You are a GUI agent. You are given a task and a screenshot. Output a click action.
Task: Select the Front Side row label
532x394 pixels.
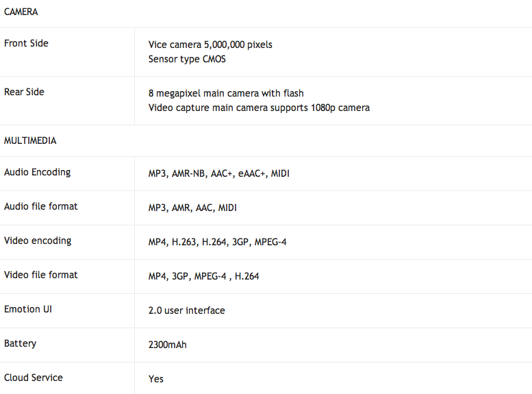click(x=26, y=43)
